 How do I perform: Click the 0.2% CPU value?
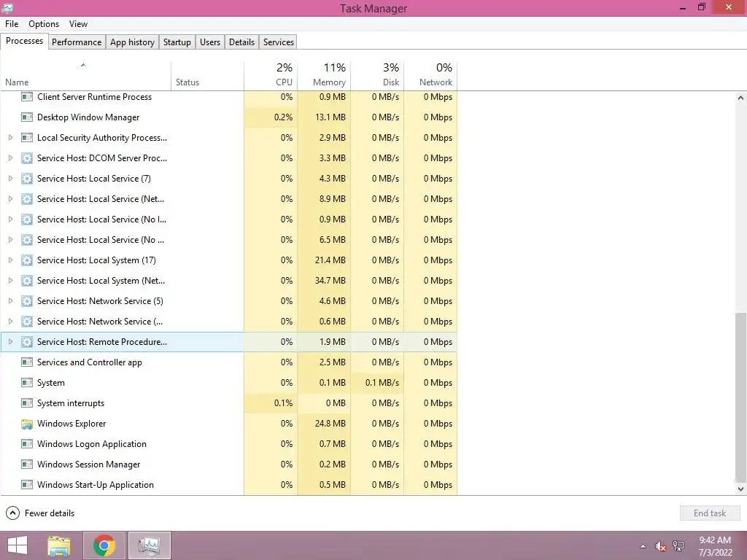[284, 117]
